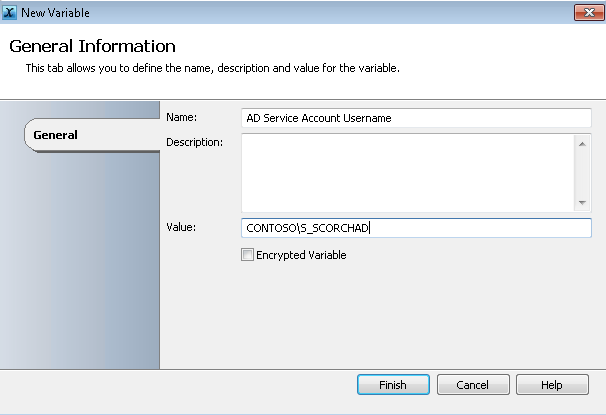The height and width of the screenshot is (415, 606).
Task: Click the Value: label
Action: pos(181,227)
